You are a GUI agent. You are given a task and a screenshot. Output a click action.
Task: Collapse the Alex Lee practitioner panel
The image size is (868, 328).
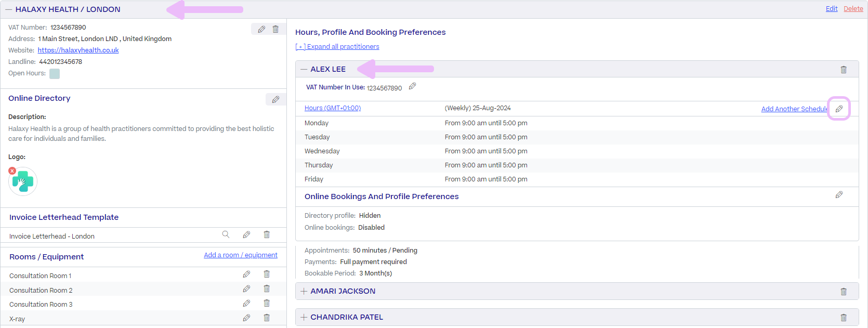click(x=304, y=69)
